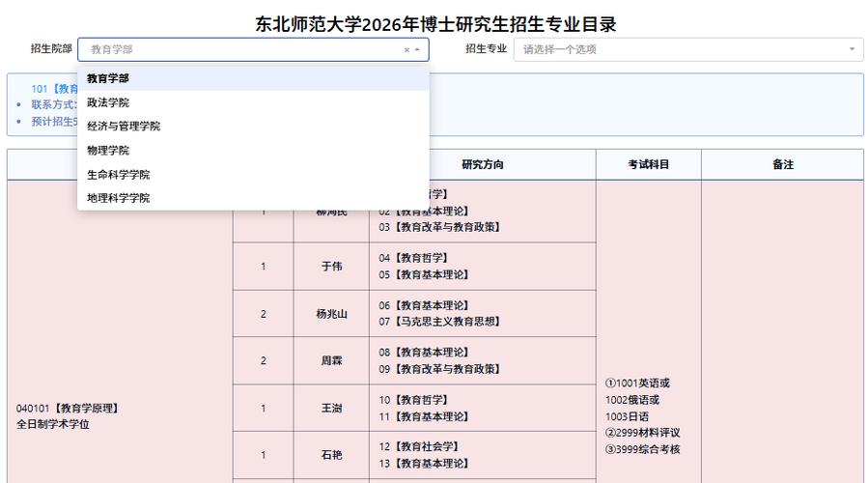The image size is (868, 483).
Task: Pick 生命科学学院 in the list
Action: click(254, 175)
